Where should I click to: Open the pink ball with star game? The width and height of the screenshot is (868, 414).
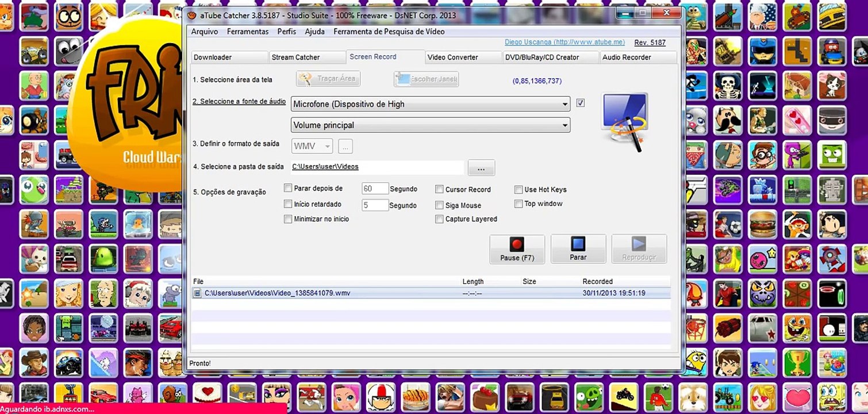coord(763,259)
